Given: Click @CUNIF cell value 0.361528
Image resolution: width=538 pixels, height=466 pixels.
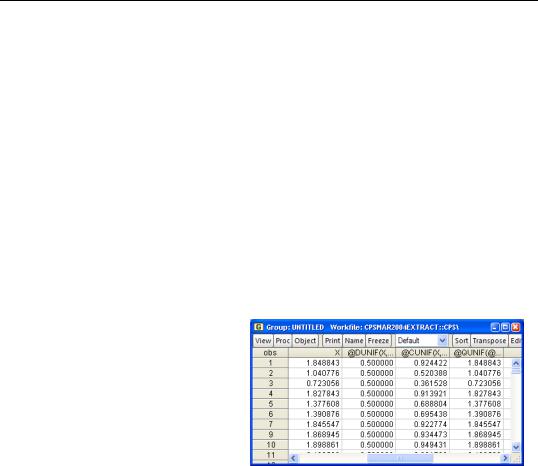Looking at the screenshot, I should [x=422, y=383].
